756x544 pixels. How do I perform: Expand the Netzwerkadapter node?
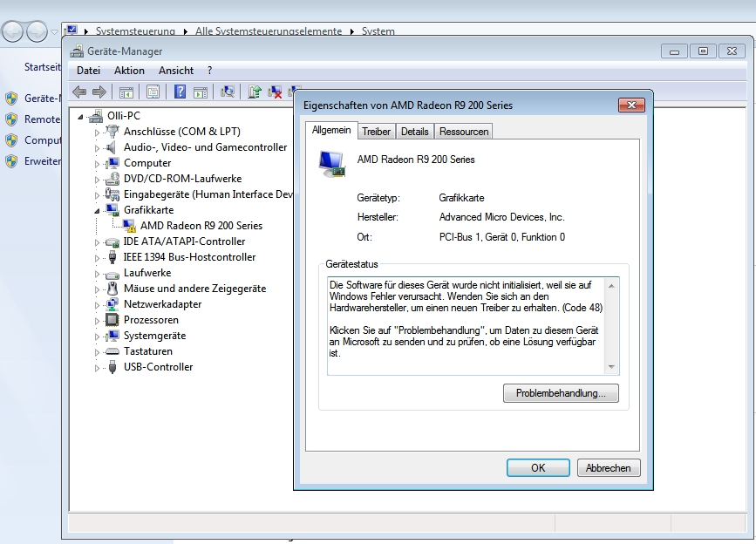tap(97, 305)
